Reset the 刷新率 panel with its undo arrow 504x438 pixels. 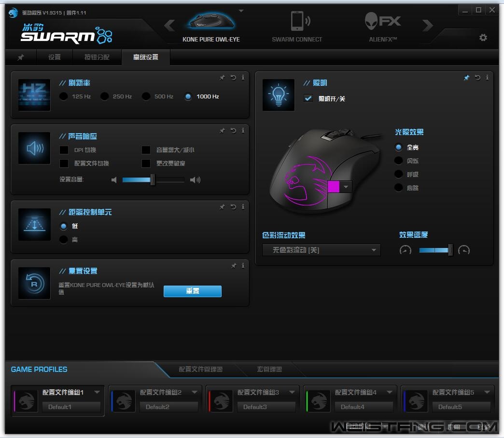click(x=233, y=77)
